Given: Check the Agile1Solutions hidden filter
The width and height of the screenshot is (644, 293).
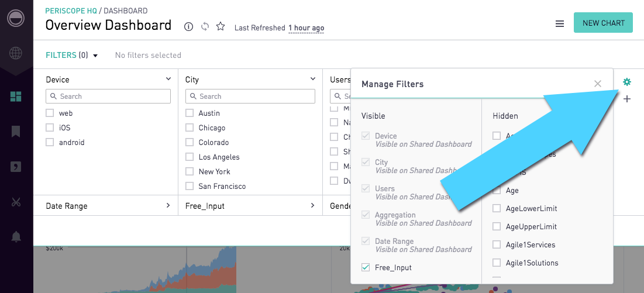Looking at the screenshot, I should click(x=497, y=263).
